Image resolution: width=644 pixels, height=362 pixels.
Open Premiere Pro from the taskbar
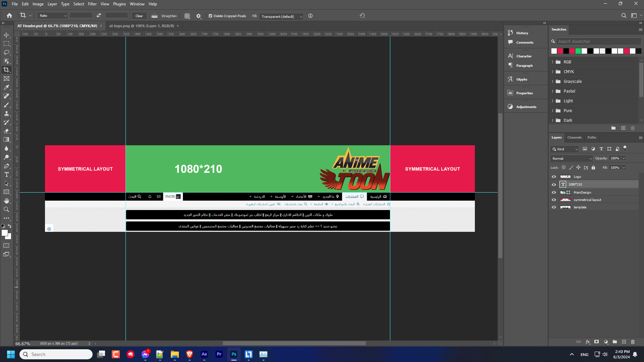point(219,354)
